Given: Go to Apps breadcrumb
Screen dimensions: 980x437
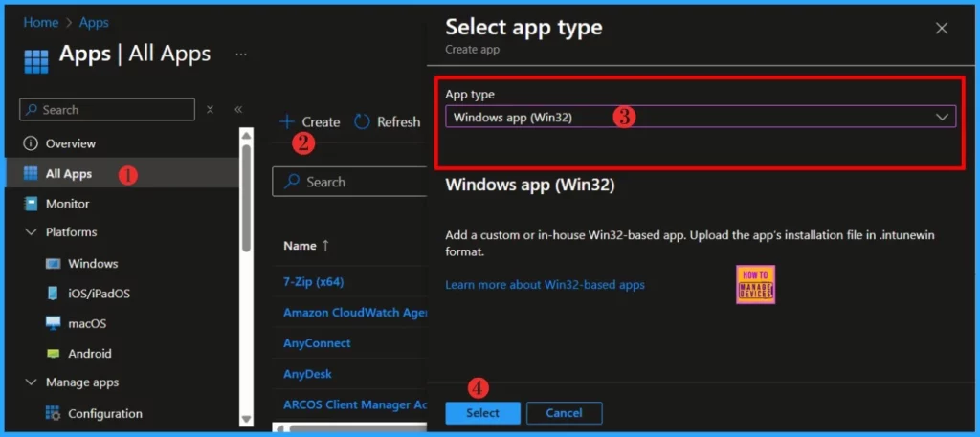Looking at the screenshot, I should click(x=94, y=23).
